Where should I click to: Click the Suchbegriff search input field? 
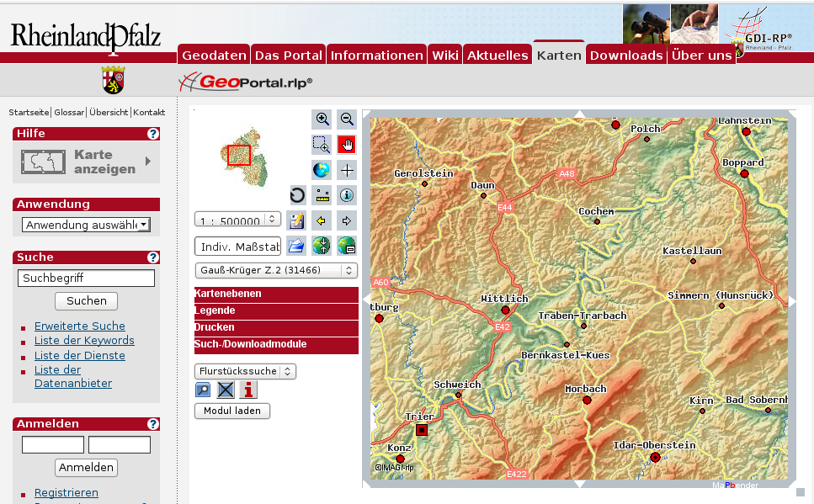[x=86, y=278]
